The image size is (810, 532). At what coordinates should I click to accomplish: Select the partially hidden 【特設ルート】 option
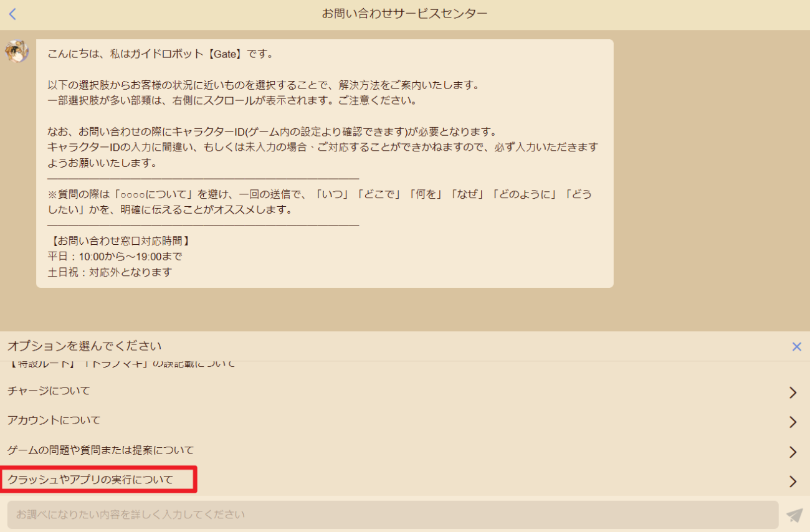(x=121, y=364)
